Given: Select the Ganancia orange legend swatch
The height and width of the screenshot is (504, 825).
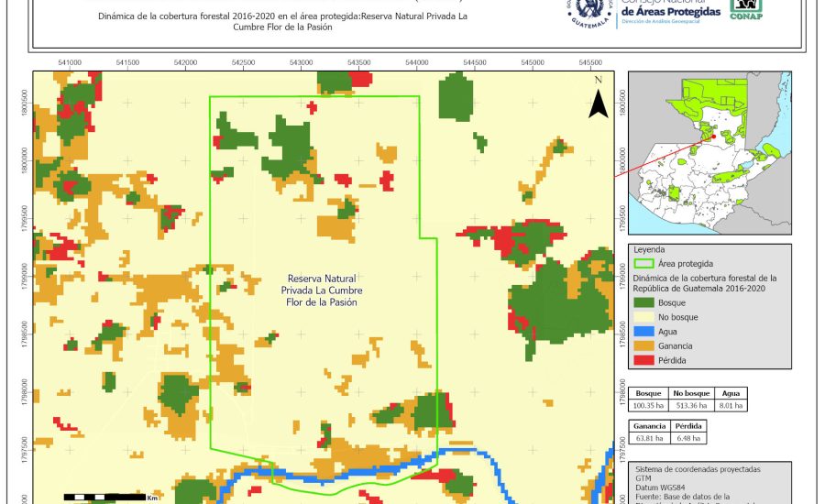Looking at the screenshot, I should point(645,345).
